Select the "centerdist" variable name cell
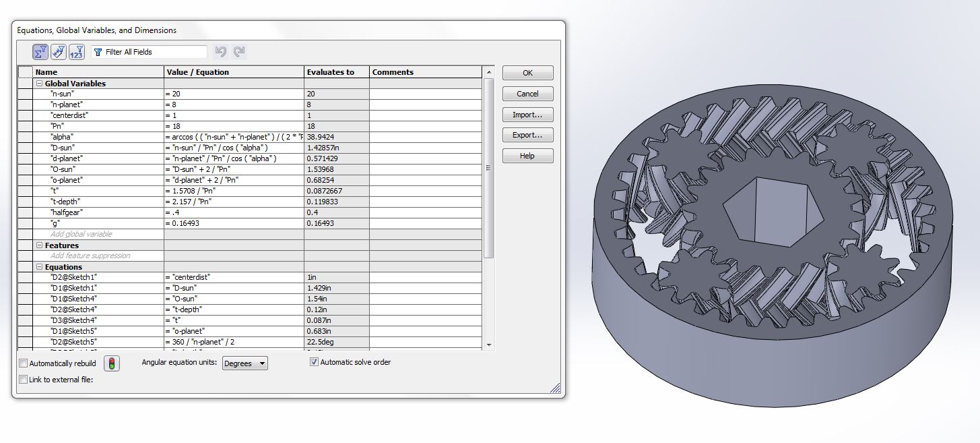Viewport: 980px width, 443px height. coord(98,115)
